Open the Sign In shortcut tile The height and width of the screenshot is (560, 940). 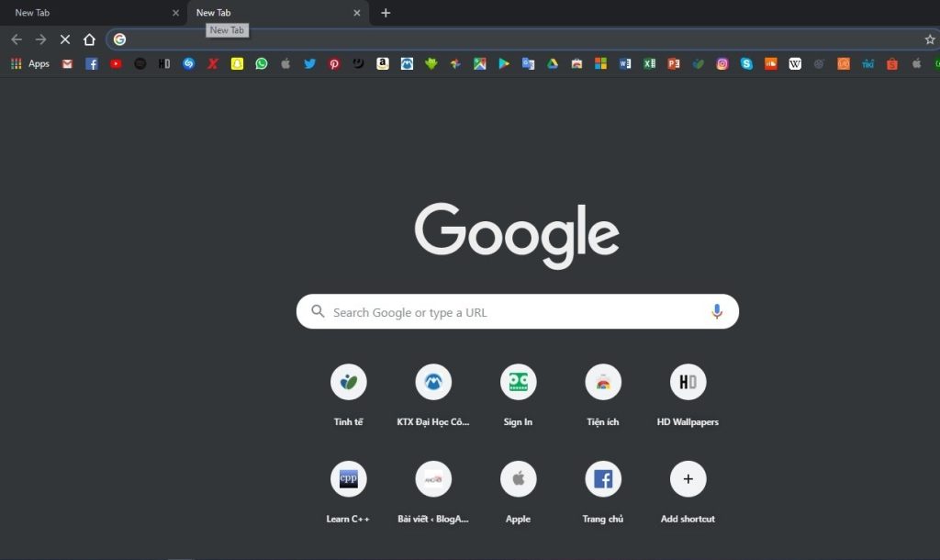coord(518,396)
